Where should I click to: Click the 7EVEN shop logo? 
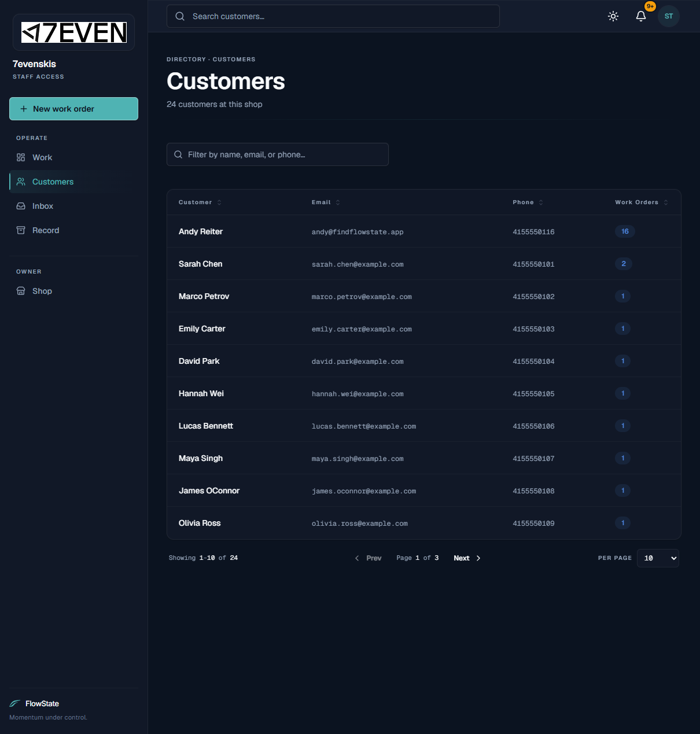point(74,32)
